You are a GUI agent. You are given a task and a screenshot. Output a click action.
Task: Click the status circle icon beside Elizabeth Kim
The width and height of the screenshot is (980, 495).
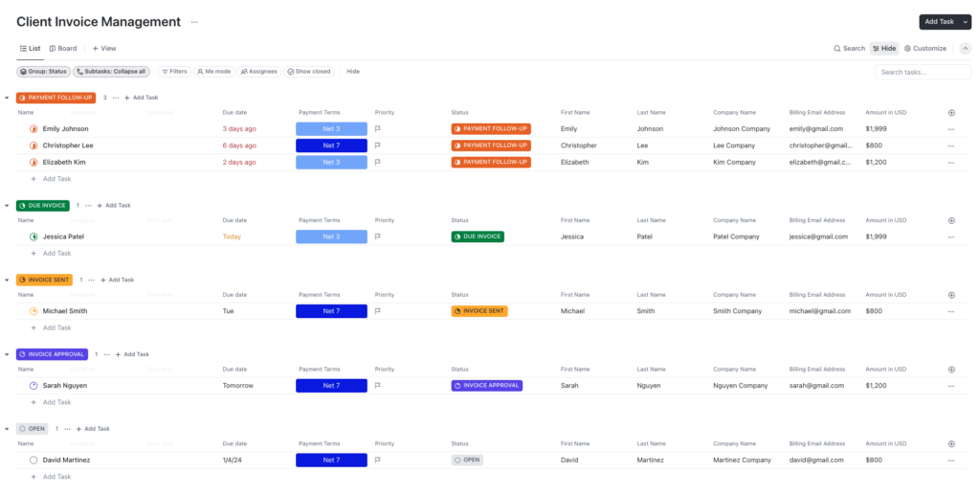[33, 162]
